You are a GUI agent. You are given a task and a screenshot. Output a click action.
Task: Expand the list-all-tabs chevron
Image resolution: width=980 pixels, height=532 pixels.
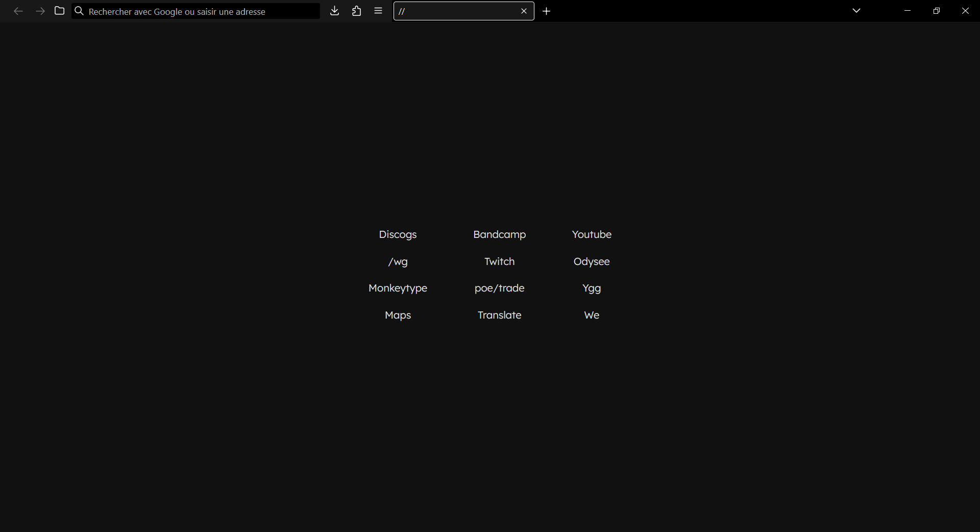click(x=856, y=10)
